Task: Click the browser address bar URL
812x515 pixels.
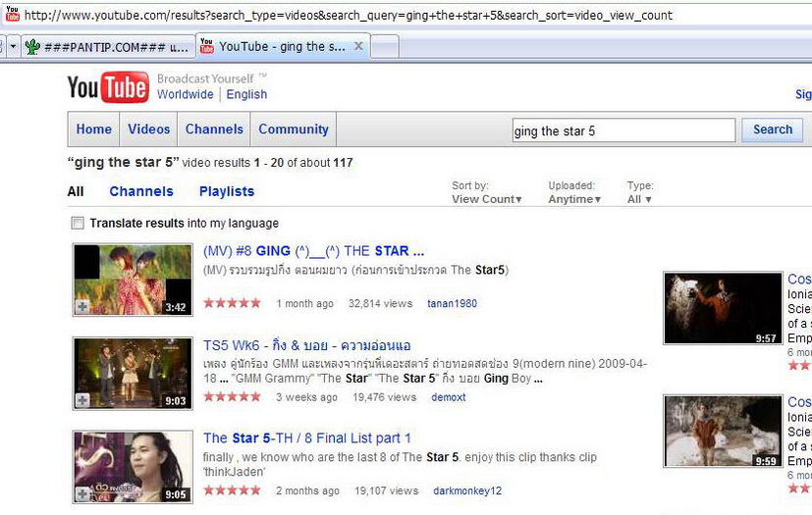Action: pyautogui.click(x=349, y=15)
